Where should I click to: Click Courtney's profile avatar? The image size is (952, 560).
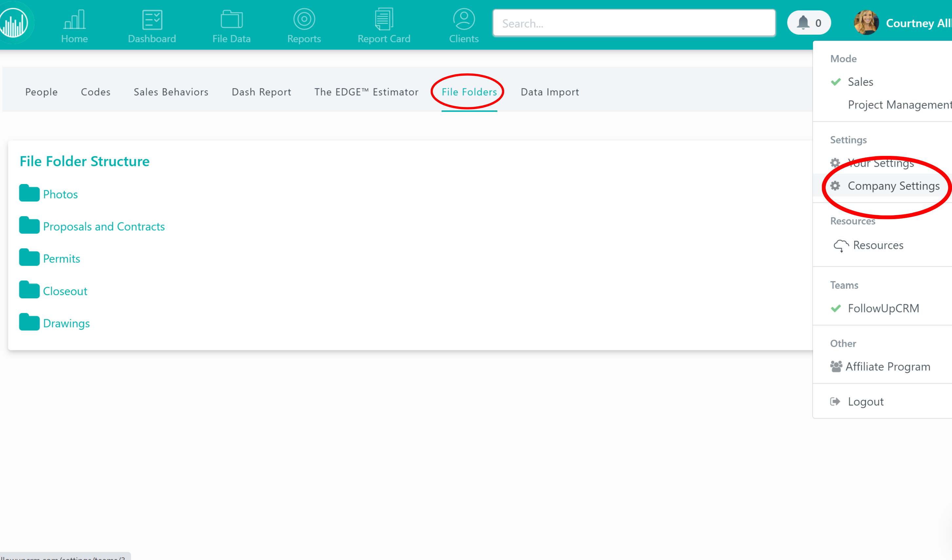click(866, 23)
